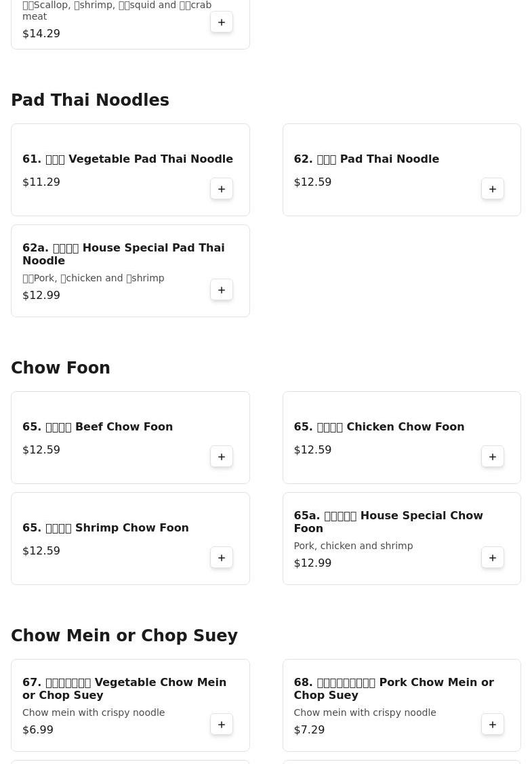Click the Chow Foon section heading
Image resolution: width=532 pixels, height=764 pixels.
click(x=60, y=368)
